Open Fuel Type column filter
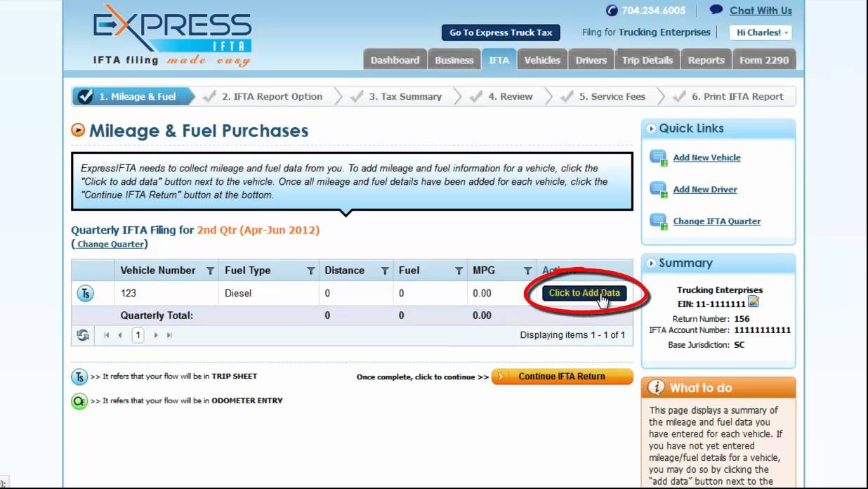The image size is (868, 489). (310, 270)
